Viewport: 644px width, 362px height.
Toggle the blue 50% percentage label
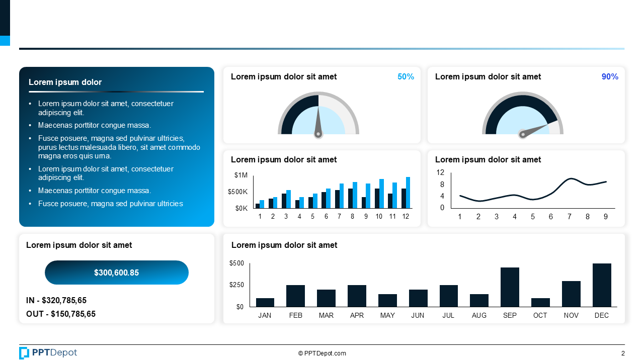click(x=406, y=77)
